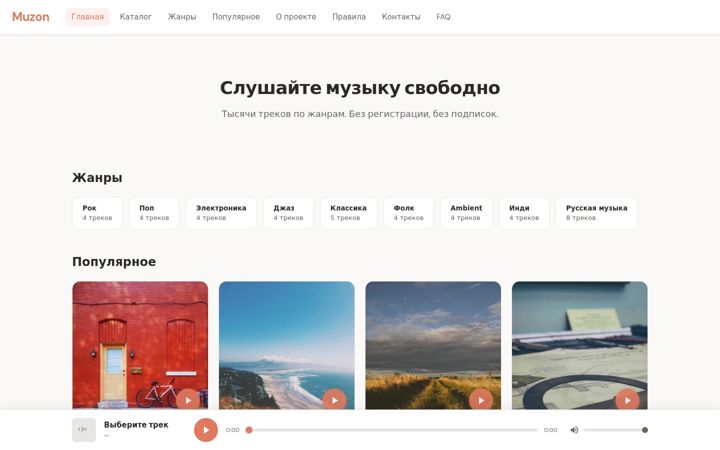
Task: Open the Muzon logo home link
Action: 31,17
